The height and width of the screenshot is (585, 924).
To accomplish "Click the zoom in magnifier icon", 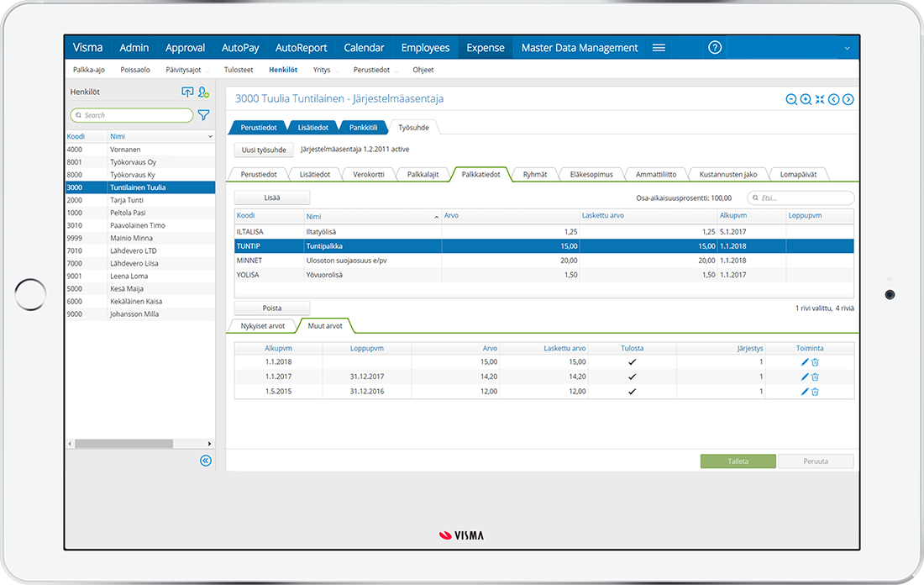I will tap(806, 99).
